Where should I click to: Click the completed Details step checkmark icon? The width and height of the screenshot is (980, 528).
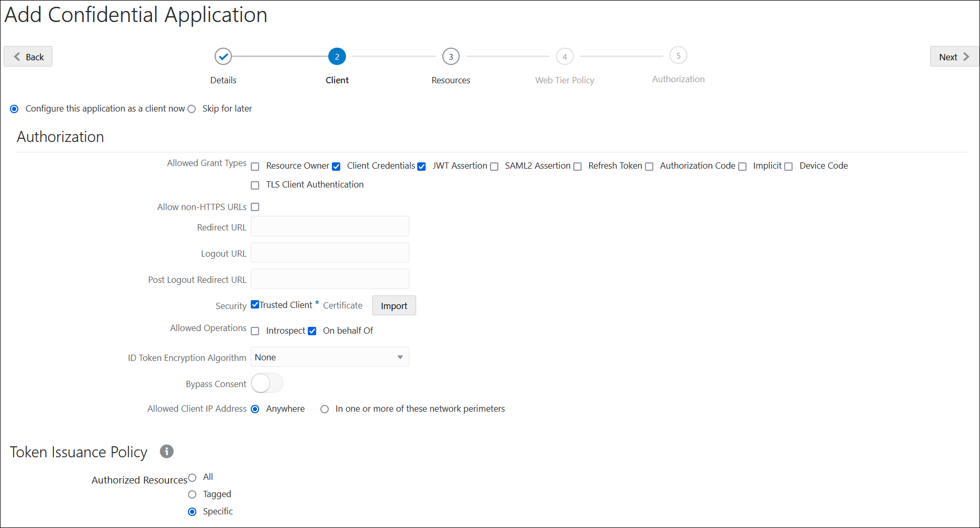click(223, 56)
